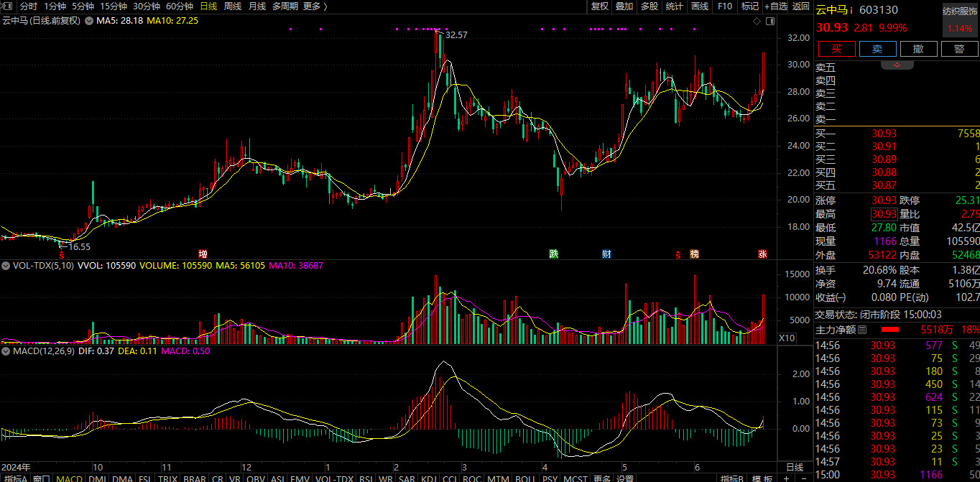Open the 复权 adjustment menu
Viewport: 980px width, 482px height.
pyautogui.click(x=599, y=6)
